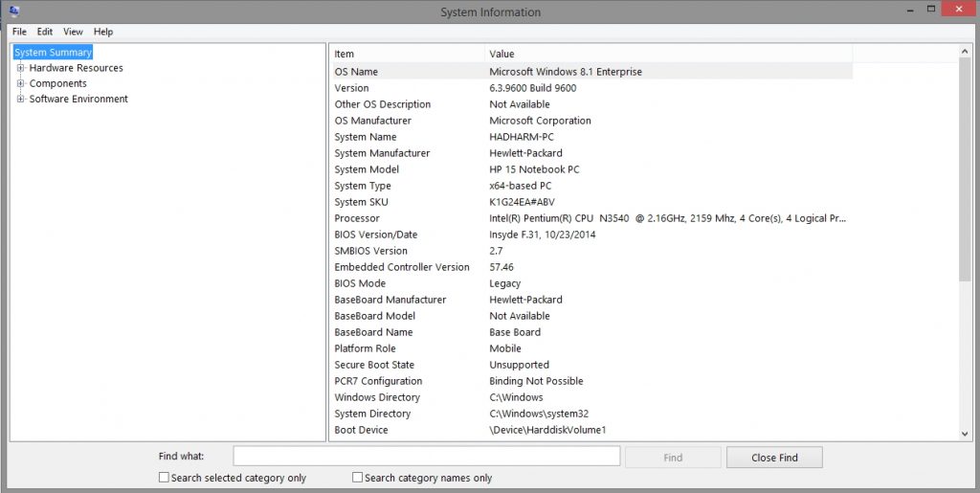Click the scrollbar up arrow
This screenshot has height=493, width=980.
coord(965,52)
